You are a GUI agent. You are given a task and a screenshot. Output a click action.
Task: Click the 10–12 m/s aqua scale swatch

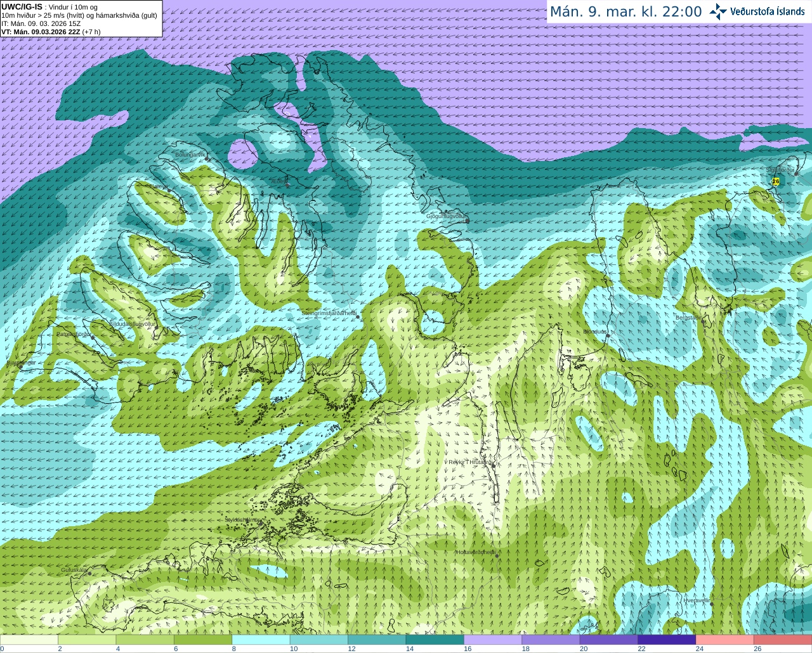point(319,640)
